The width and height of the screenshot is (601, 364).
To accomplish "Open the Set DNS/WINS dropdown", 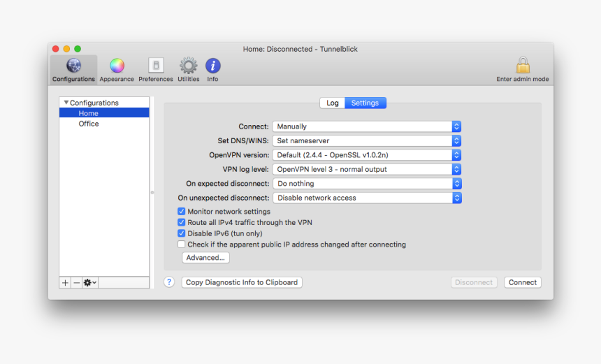I will (x=367, y=140).
